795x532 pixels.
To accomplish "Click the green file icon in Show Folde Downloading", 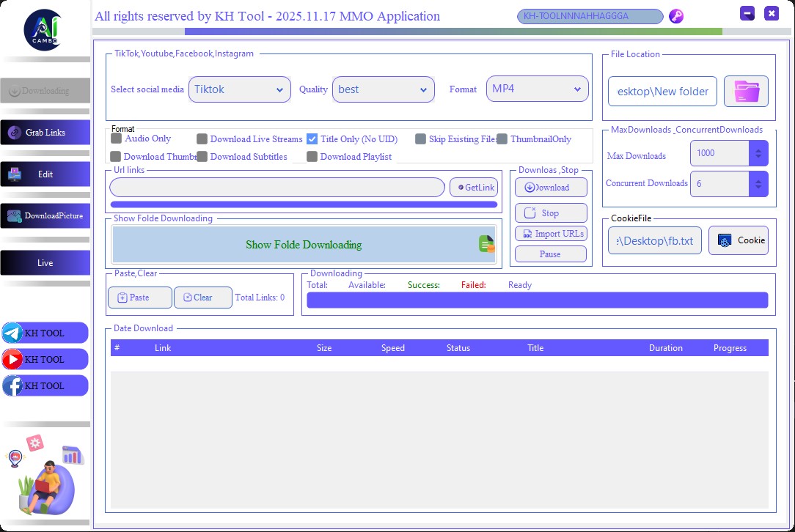I will pos(486,244).
